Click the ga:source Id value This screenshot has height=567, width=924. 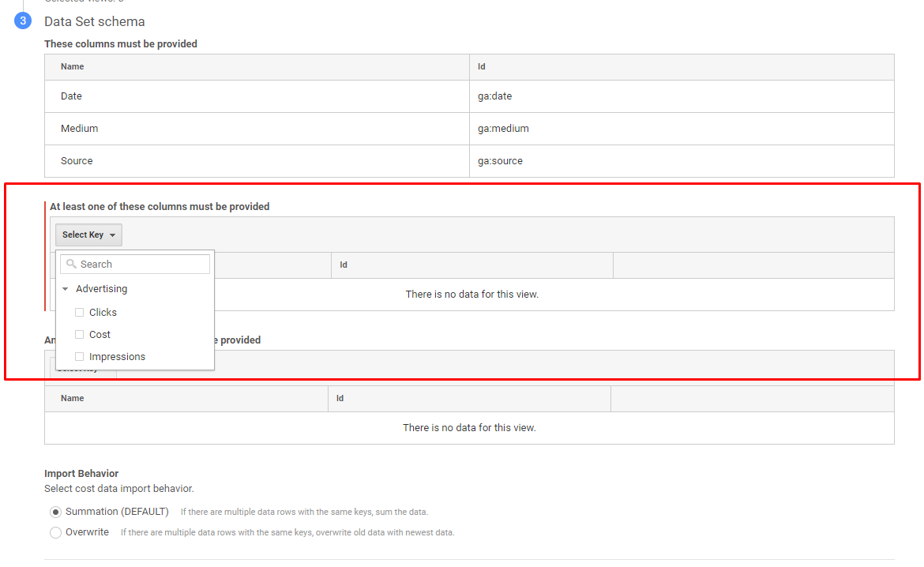click(x=500, y=161)
